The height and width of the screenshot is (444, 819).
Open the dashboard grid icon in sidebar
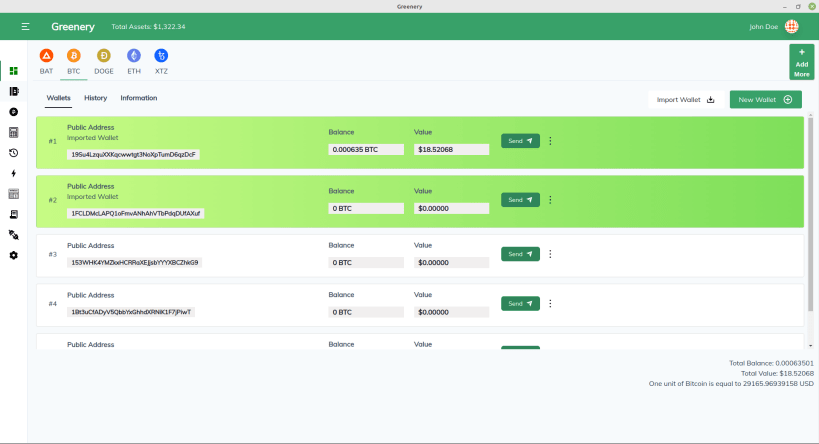pos(14,71)
